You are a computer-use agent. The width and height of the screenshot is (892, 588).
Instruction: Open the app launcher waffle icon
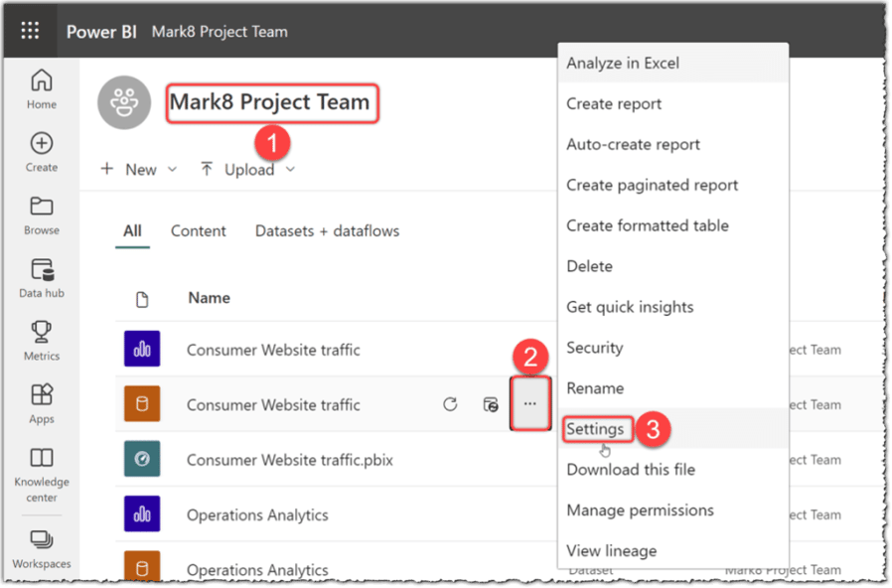(x=30, y=31)
